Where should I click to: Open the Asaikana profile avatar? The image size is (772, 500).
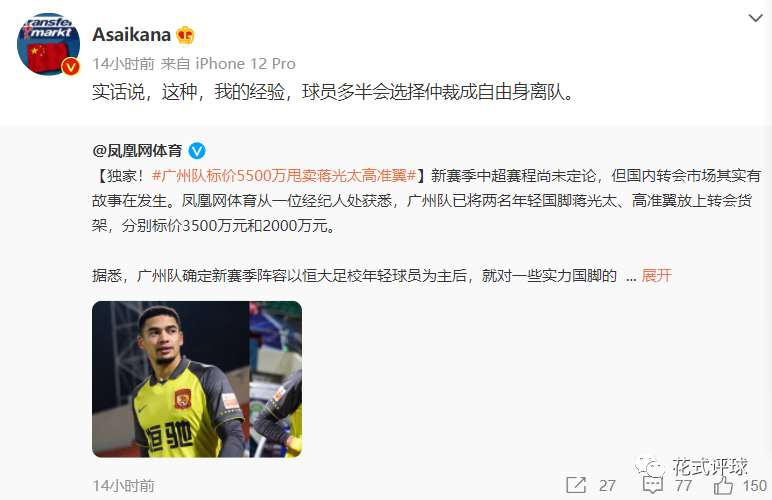(x=48, y=44)
